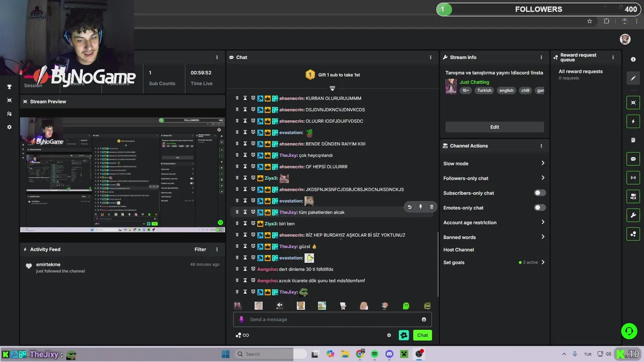
Task: Open Minecraft from the taskbar
Action: (x=404, y=354)
